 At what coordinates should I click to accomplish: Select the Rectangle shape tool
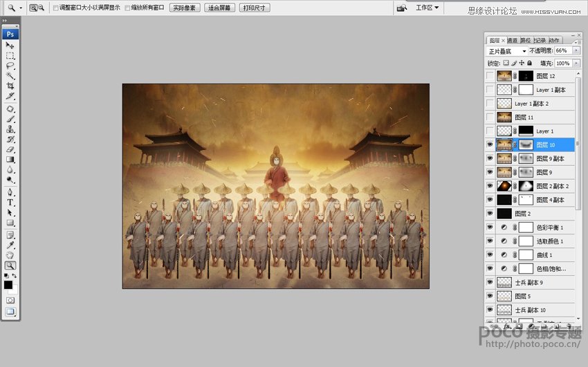10,223
